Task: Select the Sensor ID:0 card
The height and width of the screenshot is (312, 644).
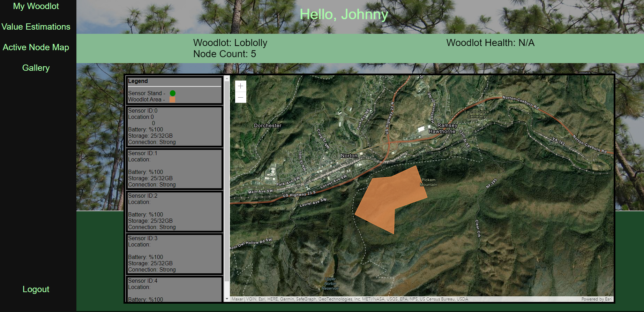Action: tap(174, 126)
